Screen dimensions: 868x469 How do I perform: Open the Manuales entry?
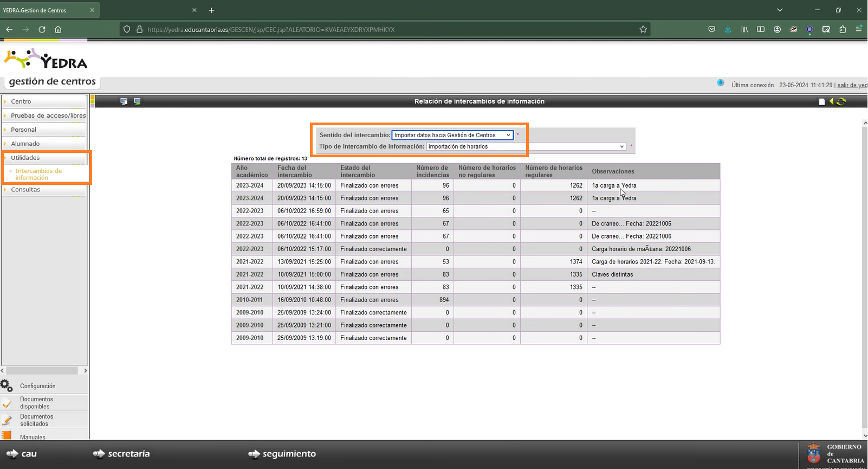(x=33, y=437)
